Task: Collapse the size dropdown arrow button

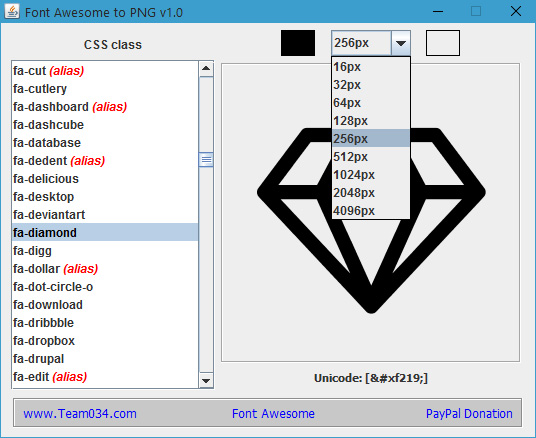Action: coord(401,43)
